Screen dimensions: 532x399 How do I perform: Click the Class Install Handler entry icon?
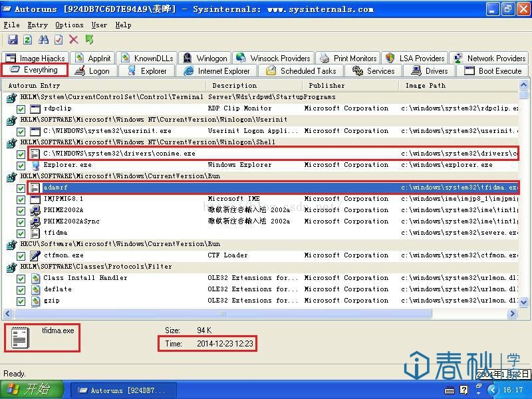coord(35,278)
